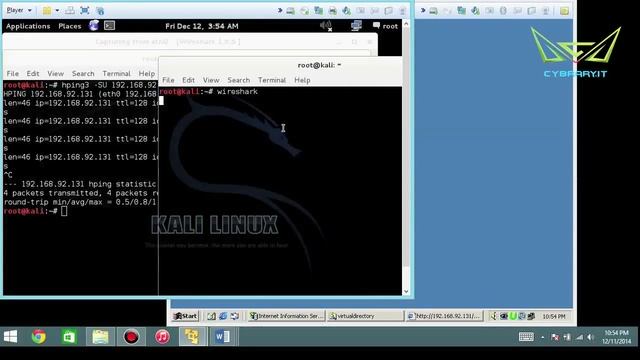Click Internet Explorer quick launch icon in Windows VM
Image resolution: width=640 pixels, height=360 pixels.
pyautogui.click(x=223, y=316)
